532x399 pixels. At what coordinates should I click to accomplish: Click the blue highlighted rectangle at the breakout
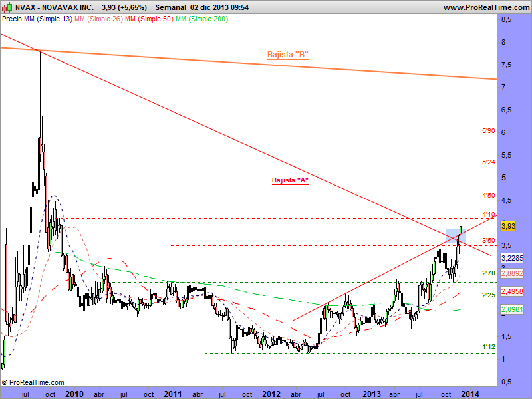tap(456, 237)
